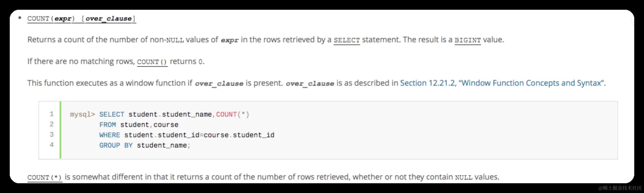Screen dimensions: 644x193
Task: Click the mysql> prompt in code
Action: coord(82,114)
